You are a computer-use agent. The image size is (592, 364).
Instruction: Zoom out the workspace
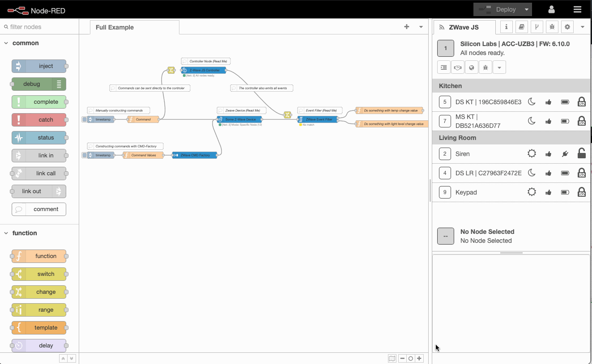pyautogui.click(x=403, y=359)
